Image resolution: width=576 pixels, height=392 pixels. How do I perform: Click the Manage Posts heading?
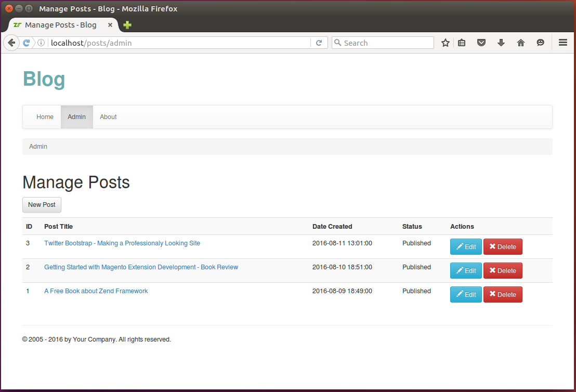pos(76,182)
